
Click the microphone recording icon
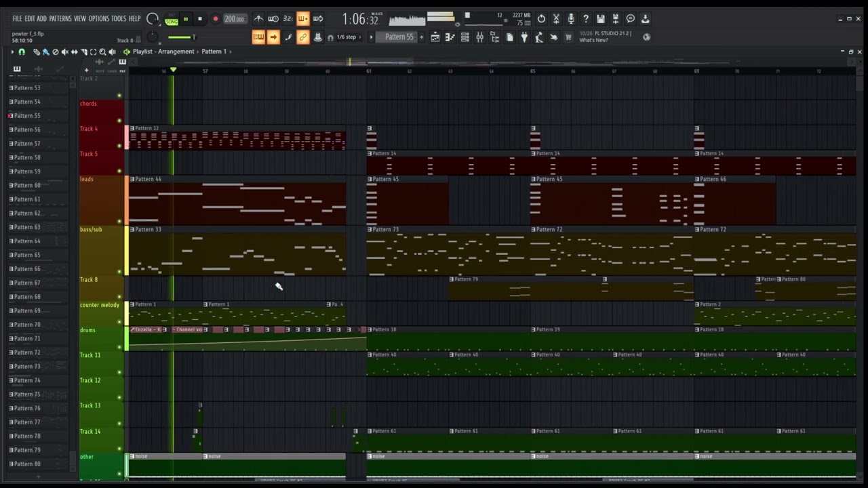coord(571,19)
